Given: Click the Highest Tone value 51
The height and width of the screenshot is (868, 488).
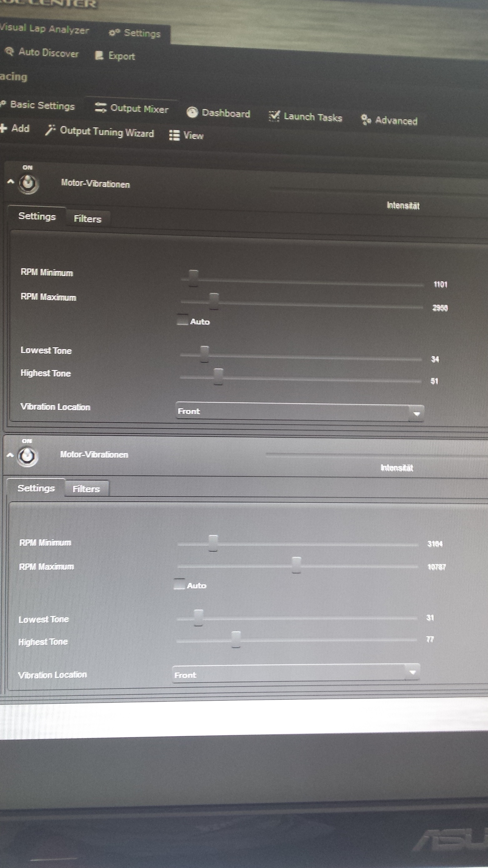Looking at the screenshot, I should (434, 381).
